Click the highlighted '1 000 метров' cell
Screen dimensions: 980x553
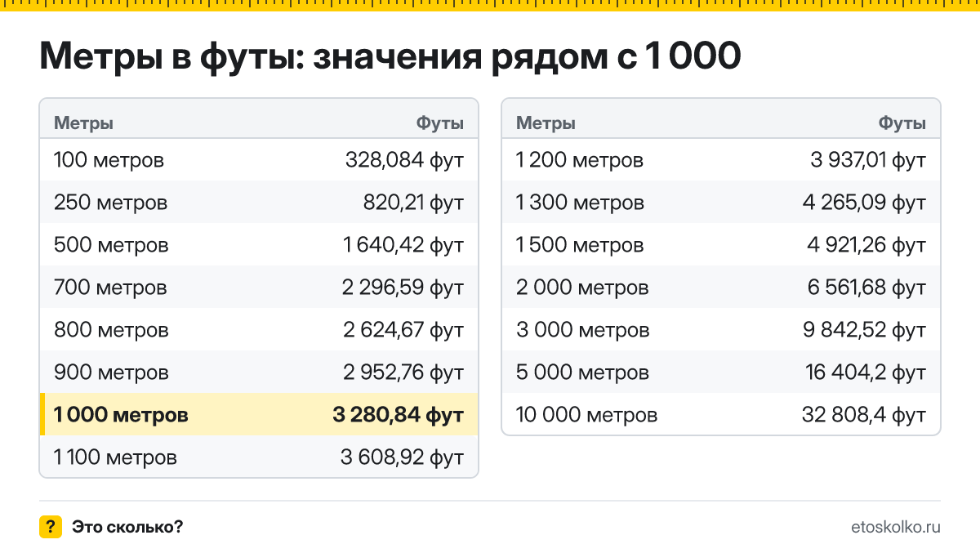click(x=121, y=415)
